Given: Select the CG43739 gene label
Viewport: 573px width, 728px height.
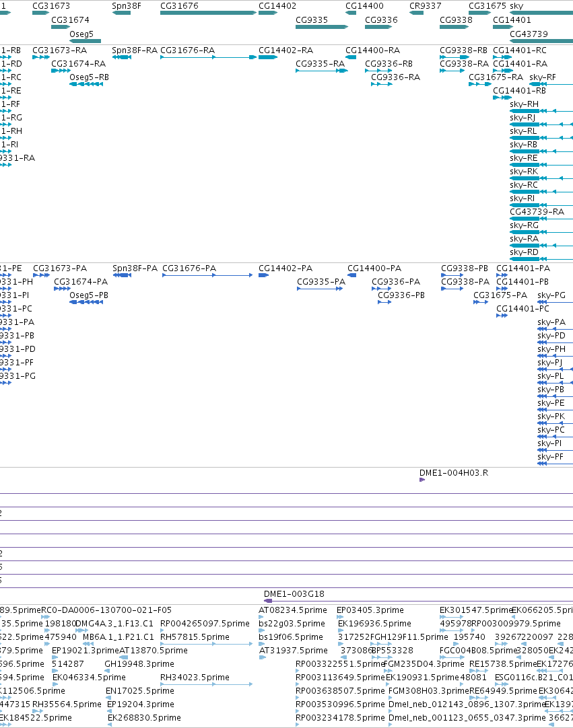Looking at the screenshot, I should click(529, 34).
